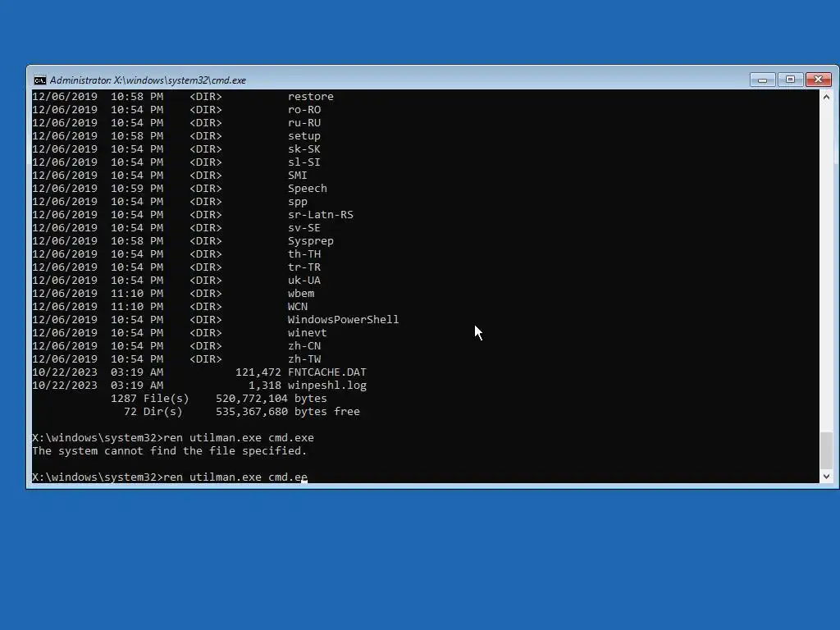Click the 'sl-SI' directory name
The height and width of the screenshot is (630, 840).
(x=304, y=162)
